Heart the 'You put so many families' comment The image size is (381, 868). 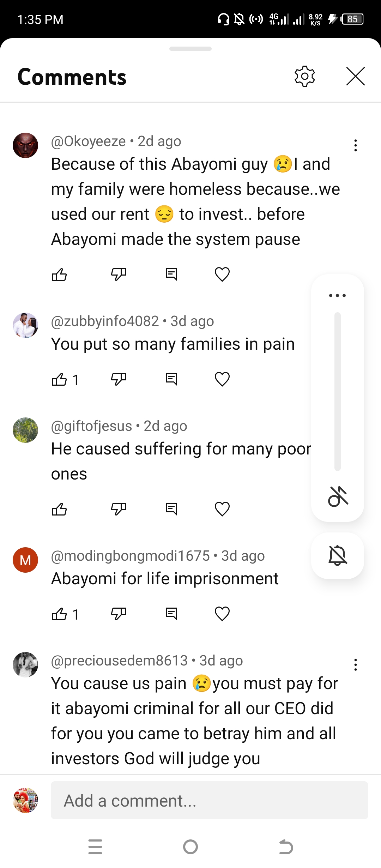[222, 379]
